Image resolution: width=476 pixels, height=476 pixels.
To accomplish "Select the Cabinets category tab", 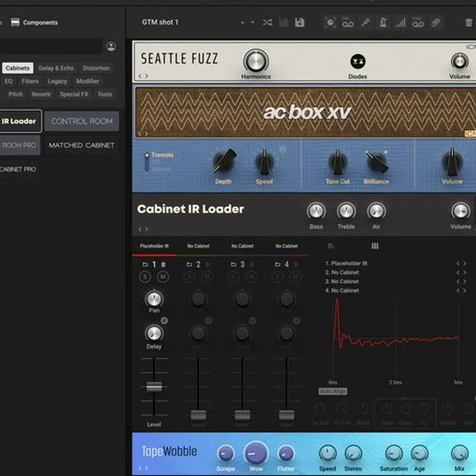I will pyautogui.click(x=18, y=68).
